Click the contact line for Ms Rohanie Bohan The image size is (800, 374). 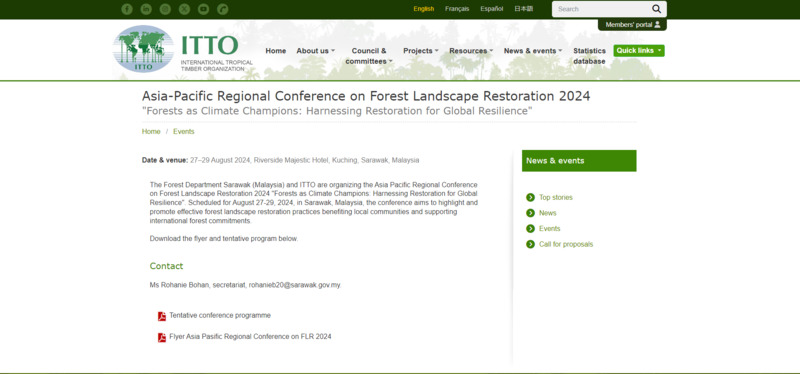point(245,285)
